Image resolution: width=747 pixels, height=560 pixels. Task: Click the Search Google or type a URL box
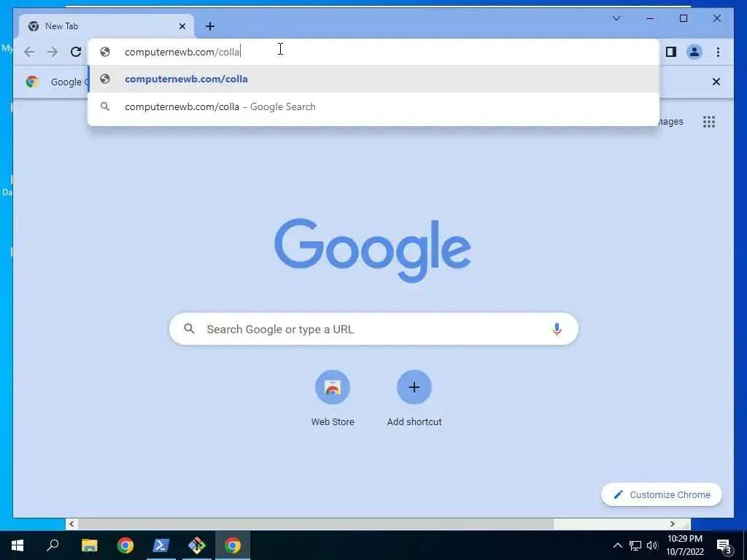(x=373, y=329)
